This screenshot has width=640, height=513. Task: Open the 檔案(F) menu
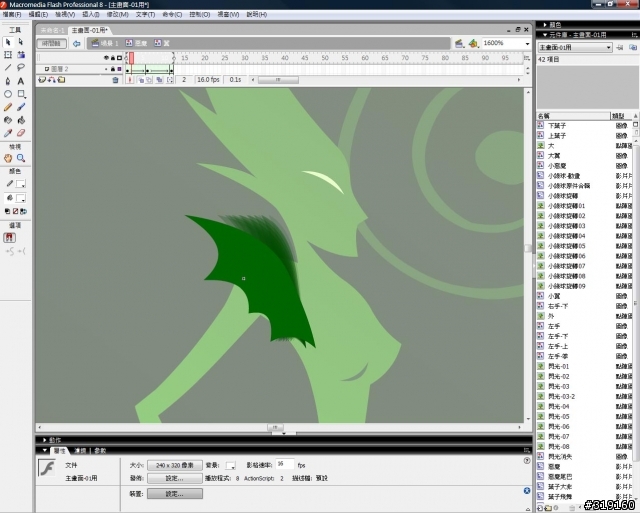[x=12, y=14]
